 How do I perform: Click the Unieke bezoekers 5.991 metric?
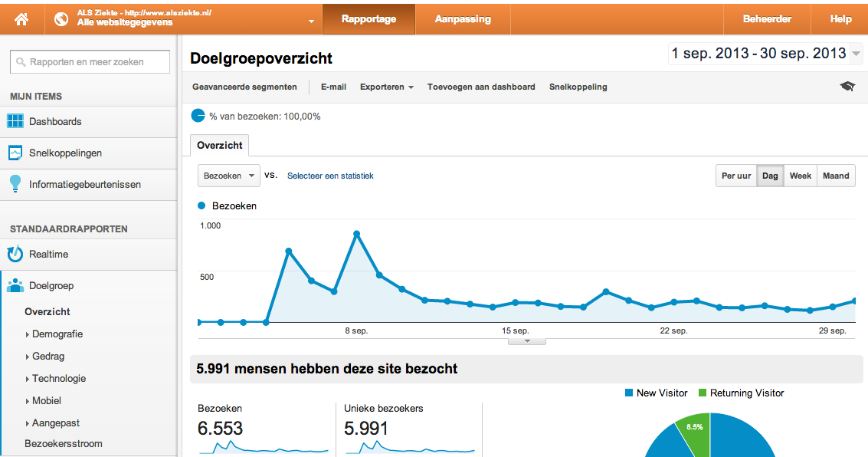click(366, 428)
